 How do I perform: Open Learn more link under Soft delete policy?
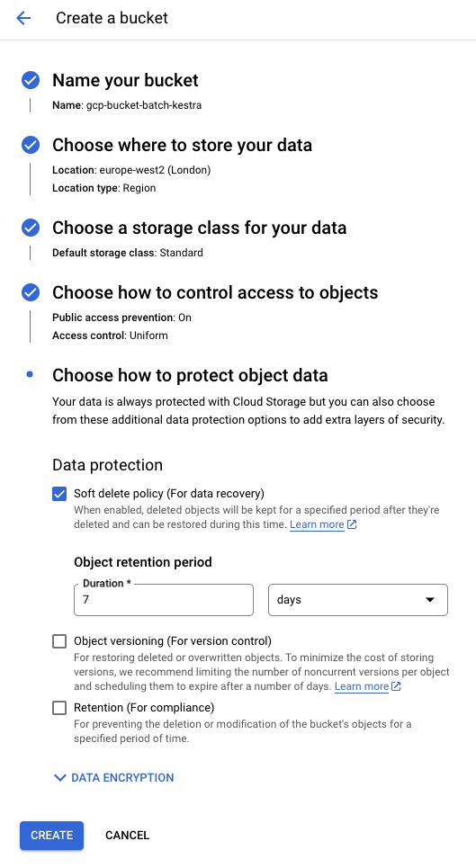pos(317,524)
